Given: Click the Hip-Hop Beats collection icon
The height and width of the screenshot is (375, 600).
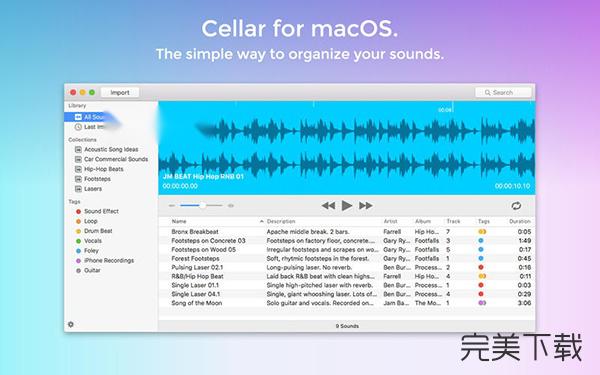Looking at the screenshot, I should (x=78, y=169).
